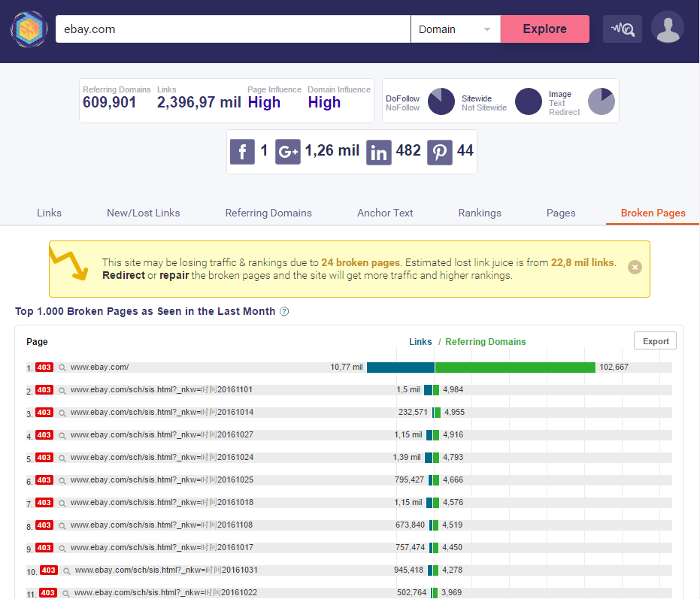Image resolution: width=700 pixels, height=599 pixels.
Task: Click magnifier icon for the 20161031 row
Action: pos(67,571)
